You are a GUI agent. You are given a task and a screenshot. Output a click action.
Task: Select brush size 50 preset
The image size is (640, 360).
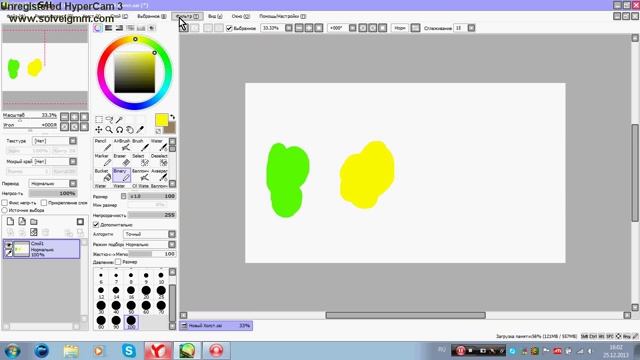(x=131, y=307)
